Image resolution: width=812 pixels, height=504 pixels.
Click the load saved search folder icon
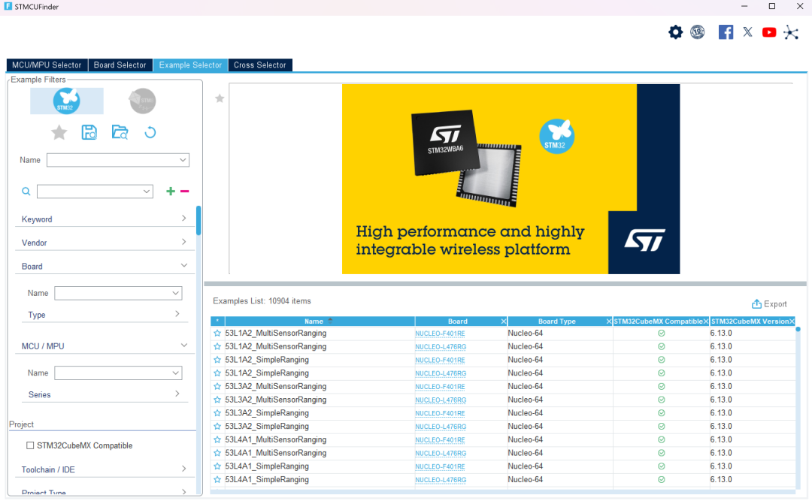tap(120, 132)
